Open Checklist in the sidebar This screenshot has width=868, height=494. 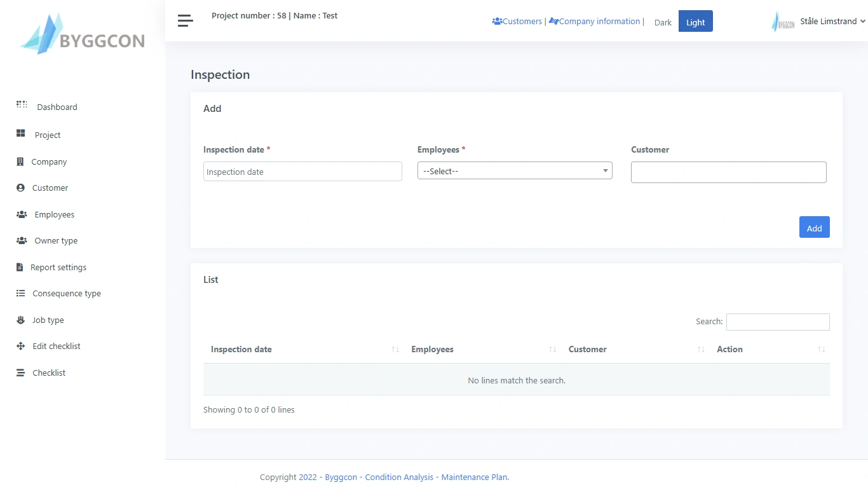[x=49, y=373]
